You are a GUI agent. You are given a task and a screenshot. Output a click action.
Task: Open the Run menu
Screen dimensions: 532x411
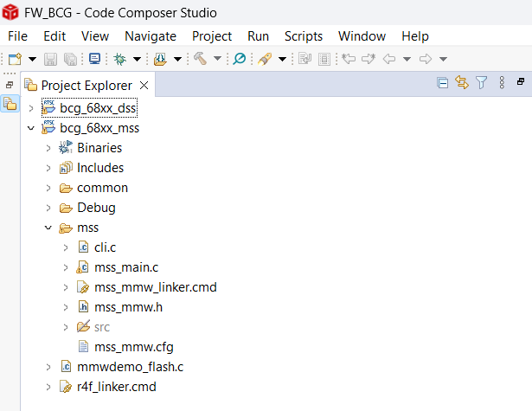(x=258, y=36)
